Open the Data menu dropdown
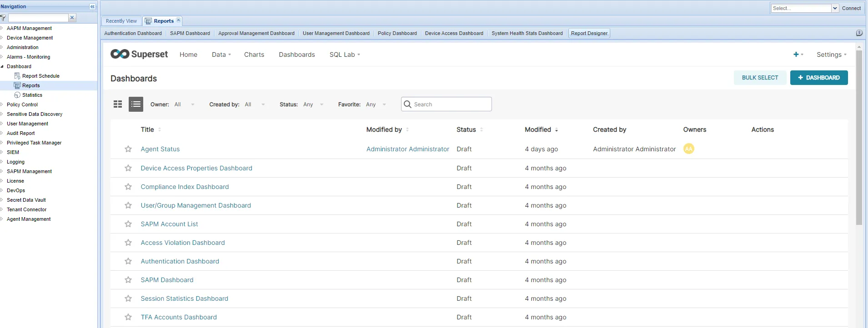Viewport: 868px width, 328px height. (x=221, y=55)
